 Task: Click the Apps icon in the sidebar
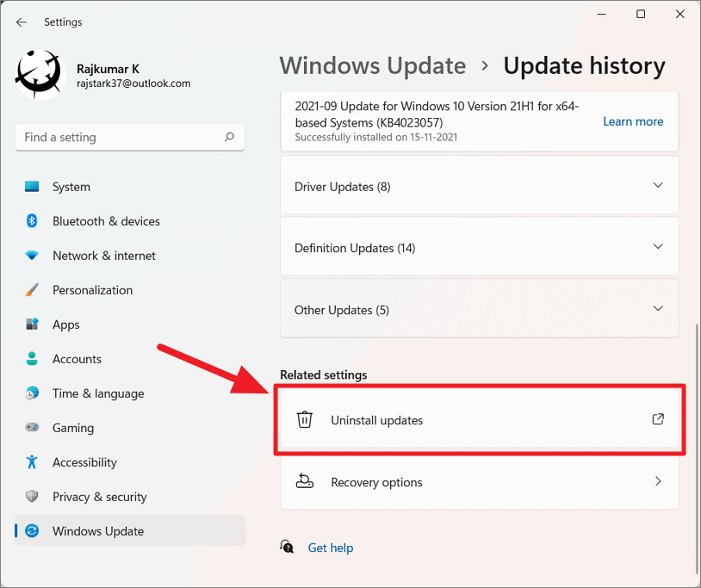32,324
